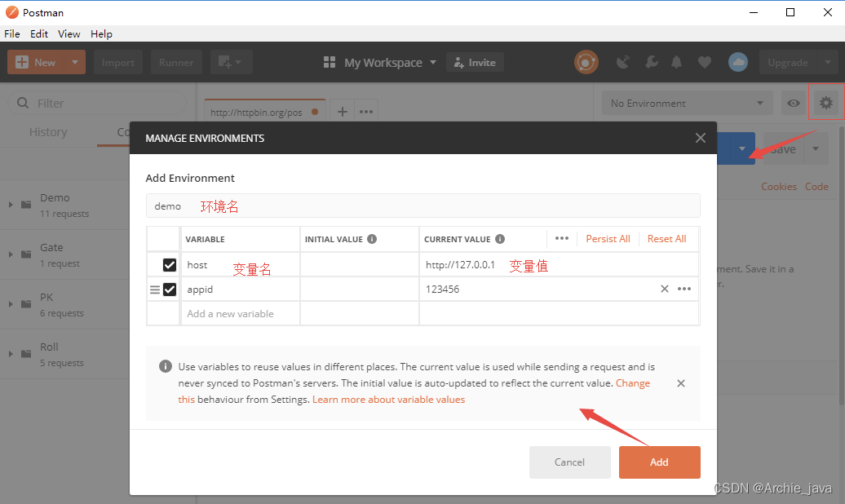Image resolution: width=845 pixels, height=504 pixels.
Task: Dismiss the variables info banner
Action: pos(680,383)
